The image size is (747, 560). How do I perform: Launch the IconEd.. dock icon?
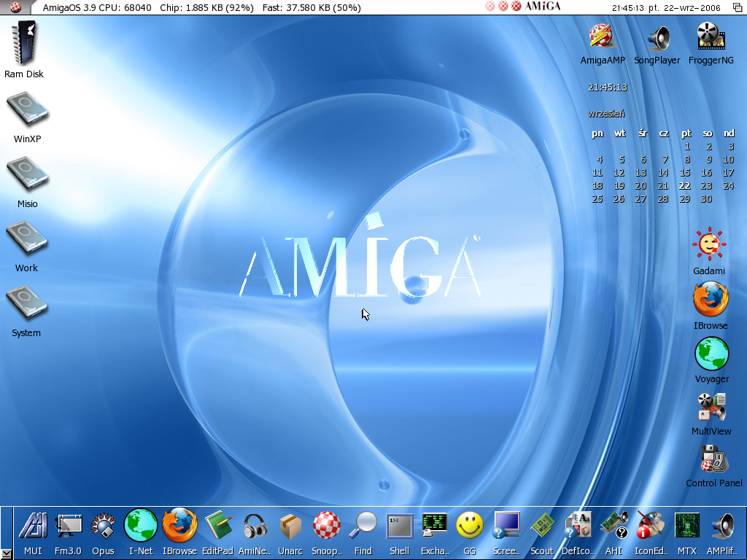click(x=651, y=526)
